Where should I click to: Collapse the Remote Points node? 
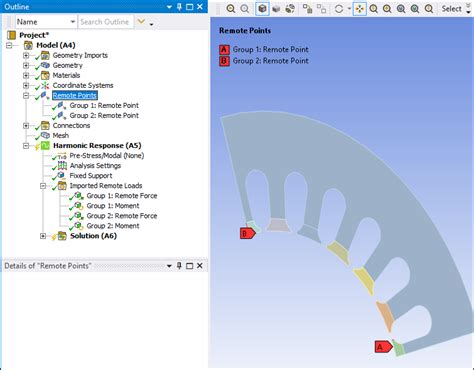[26, 95]
